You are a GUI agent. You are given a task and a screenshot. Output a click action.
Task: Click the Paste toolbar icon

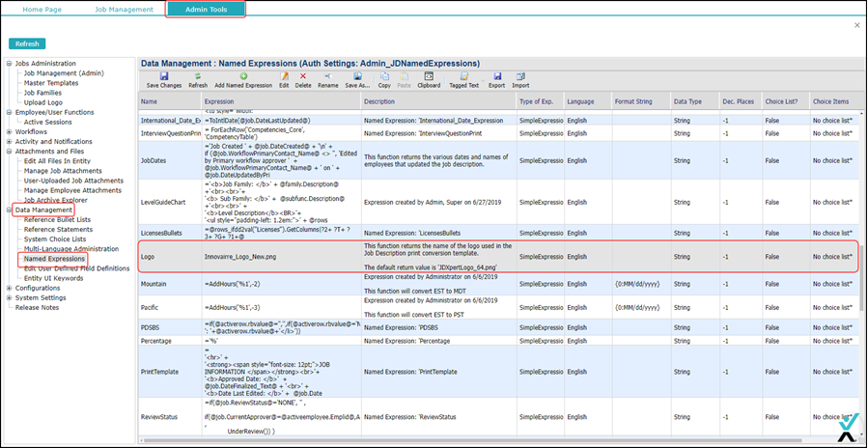pyautogui.click(x=405, y=76)
